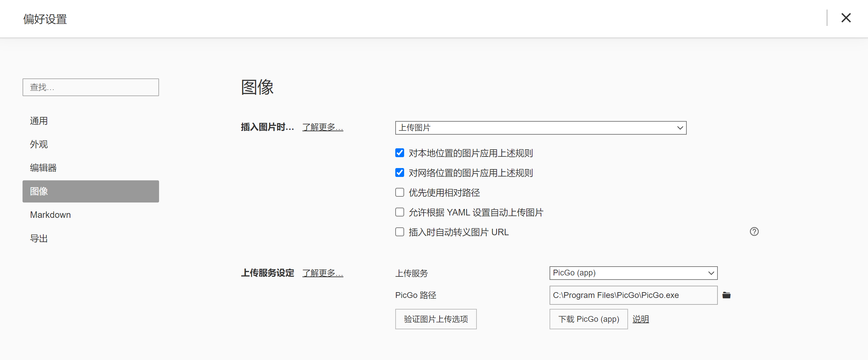868x360 pixels.
Task: Go to 编辑器 settings section
Action: 43,168
